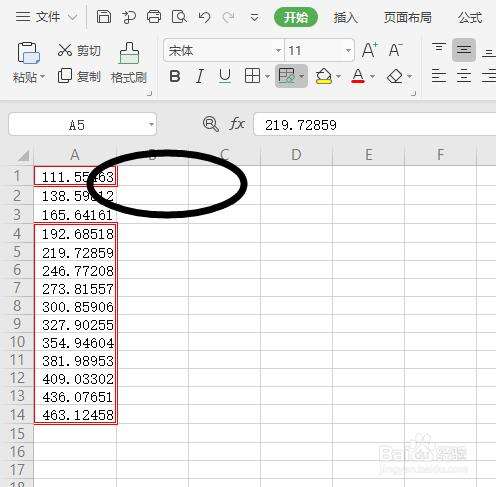Select column D header
Image resolution: width=496 pixels, height=487 pixels.
[296, 155]
